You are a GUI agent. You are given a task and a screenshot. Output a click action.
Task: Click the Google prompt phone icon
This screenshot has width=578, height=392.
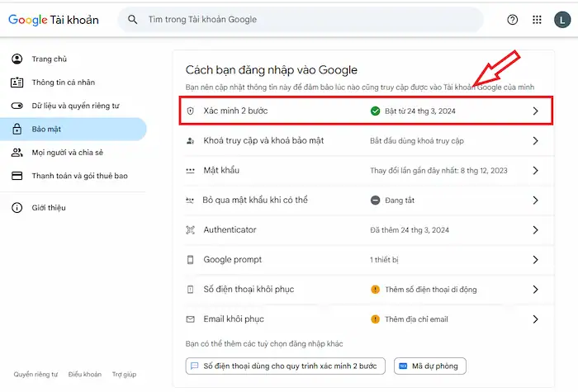pos(191,260)
